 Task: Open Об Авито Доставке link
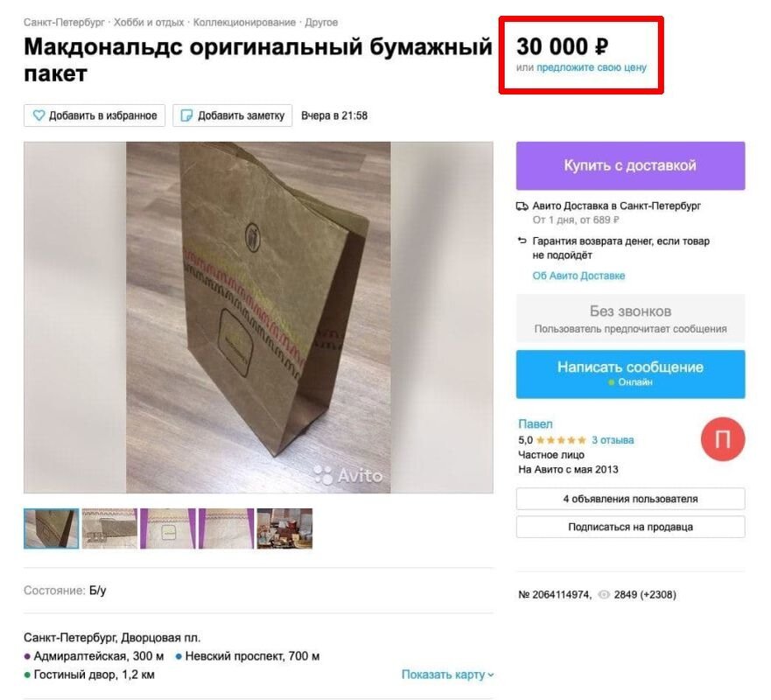[578, 276]
